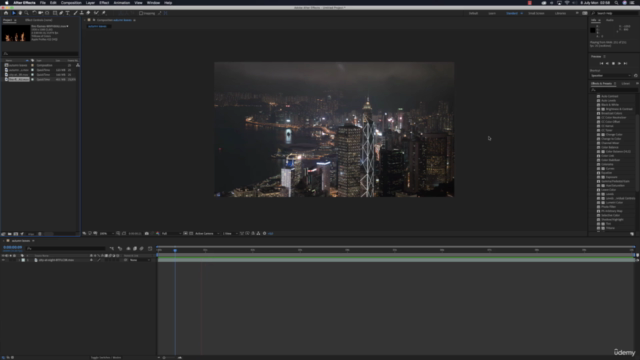Screen dimensions: 640x360
Task: Click the delete trash icon in Project panel
Action: [40, 234]
